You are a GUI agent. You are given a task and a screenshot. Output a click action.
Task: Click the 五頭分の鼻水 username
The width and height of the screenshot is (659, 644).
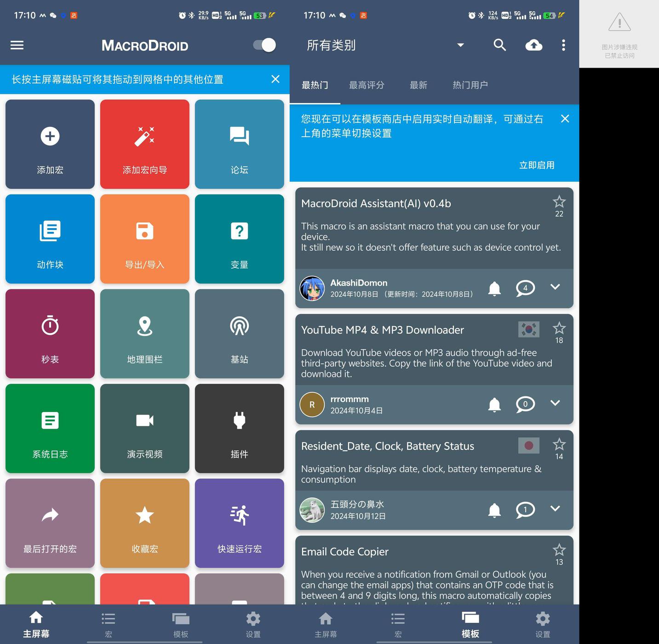pyautogui.click(x=357, y=505)
